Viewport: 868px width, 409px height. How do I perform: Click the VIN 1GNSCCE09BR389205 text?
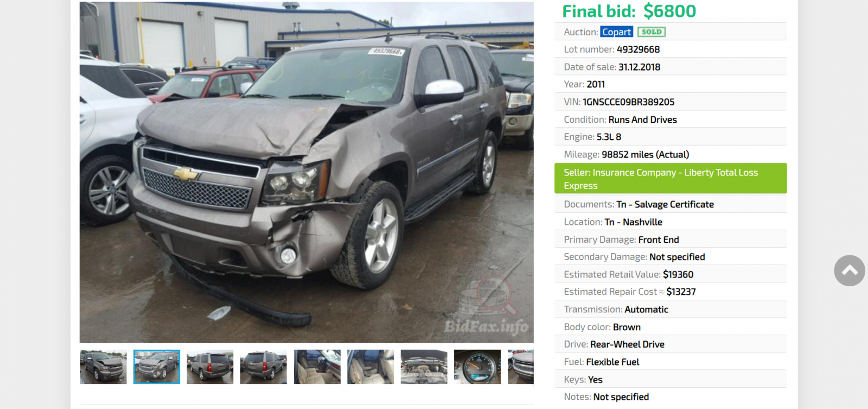(628, 102)
